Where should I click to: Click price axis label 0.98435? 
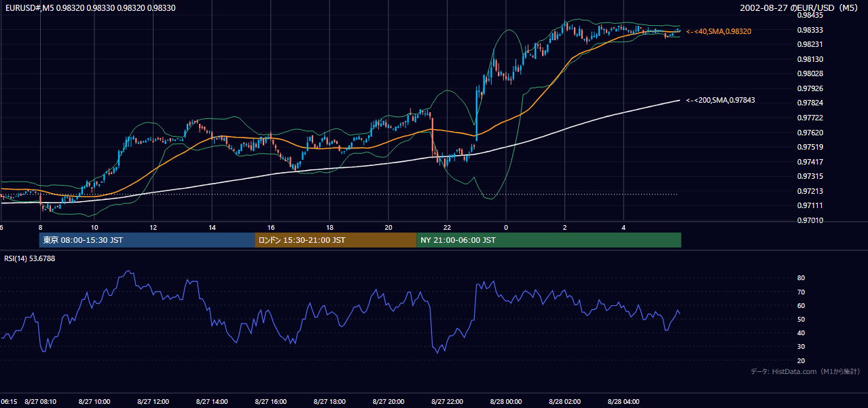[809, 15]
